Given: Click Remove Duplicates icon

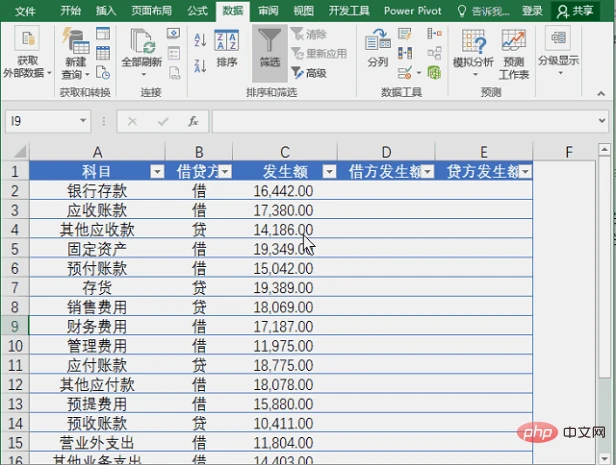Looking at the screenshot, I should click(405, 53).
